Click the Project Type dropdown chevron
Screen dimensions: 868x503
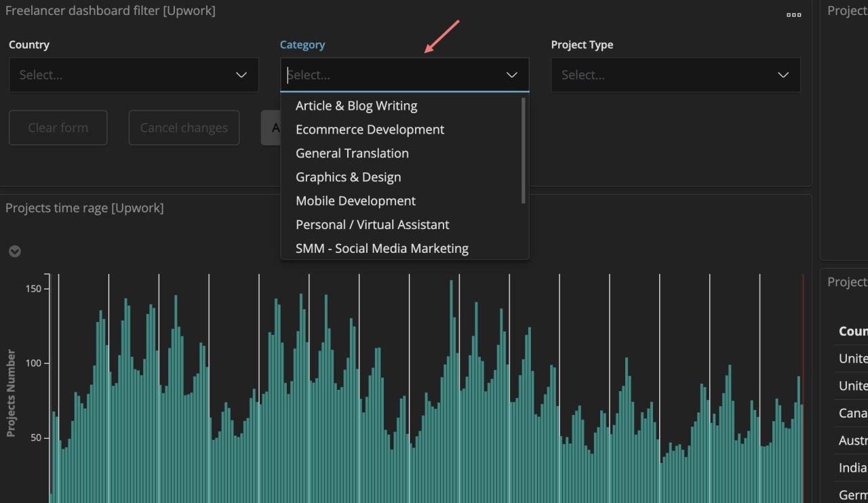click(783, 75)
